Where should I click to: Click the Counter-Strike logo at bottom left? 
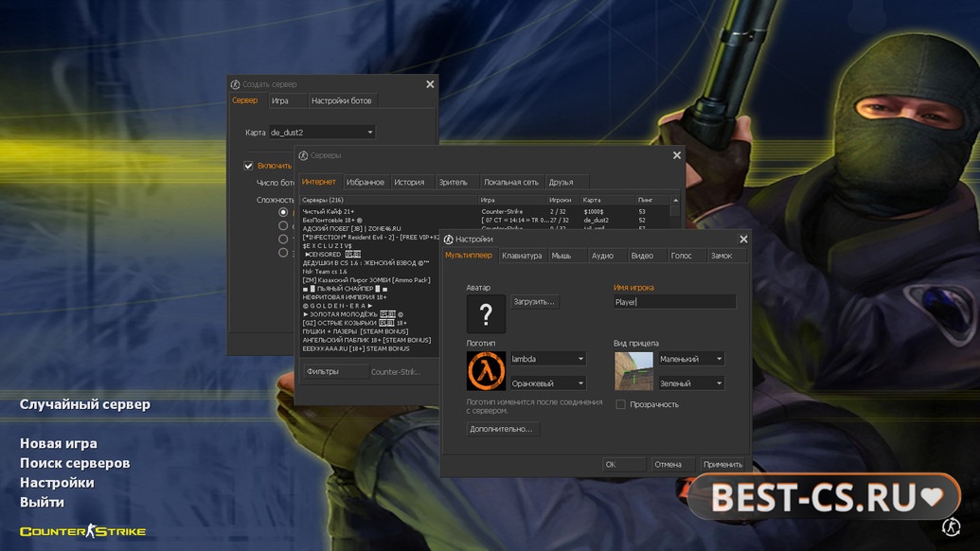click(82, 532)
